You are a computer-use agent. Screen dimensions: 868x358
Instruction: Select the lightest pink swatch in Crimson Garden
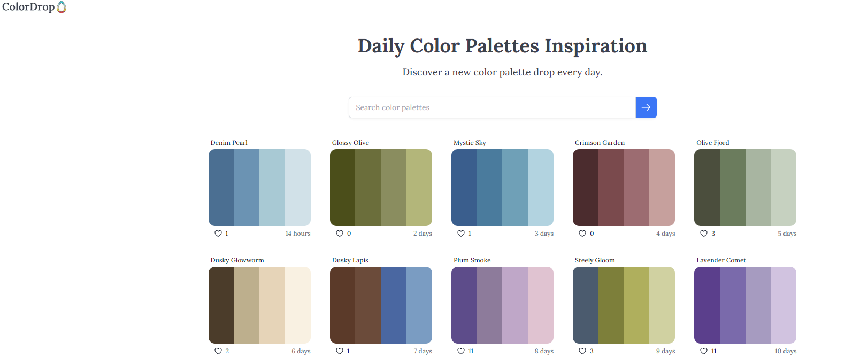click(662, 188)
